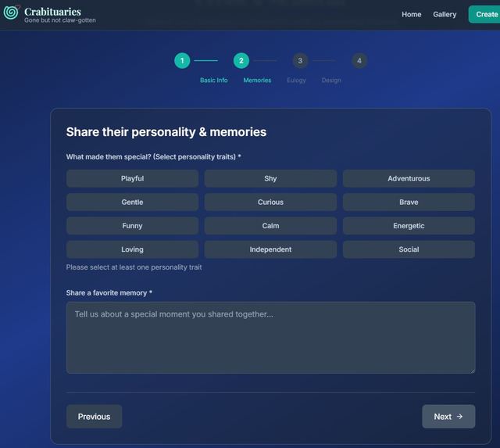The image size is (500, 448).
Task: Select step 3 circle in the stepper
Action: click(x=300, y=61)
